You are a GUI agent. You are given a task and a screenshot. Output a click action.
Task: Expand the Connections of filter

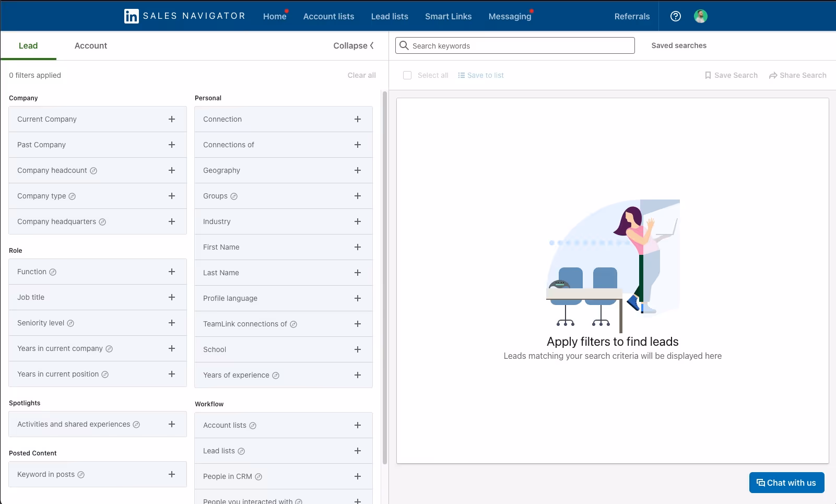(284, 145)
